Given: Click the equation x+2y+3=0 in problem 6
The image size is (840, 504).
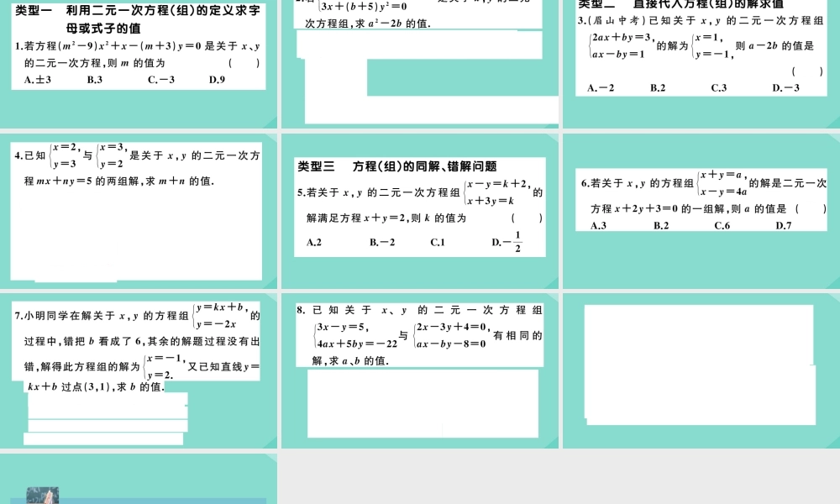Looking at the screenshot, I should (x=648, y=209).
